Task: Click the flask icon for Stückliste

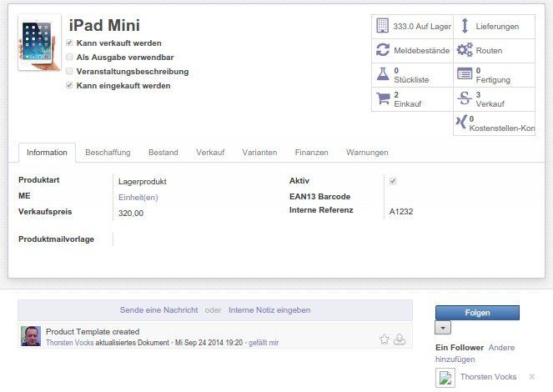Action: pyautogui.click(x=382, y=74)
